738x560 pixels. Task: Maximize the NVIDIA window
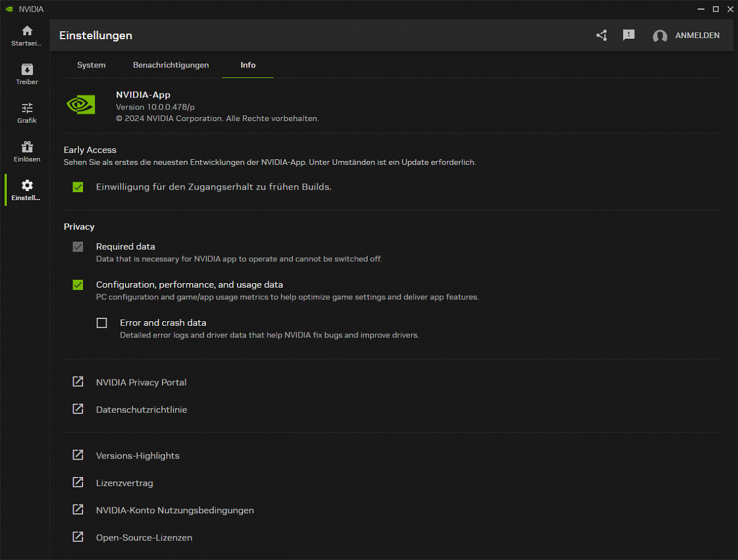click(x=716, y=9)
